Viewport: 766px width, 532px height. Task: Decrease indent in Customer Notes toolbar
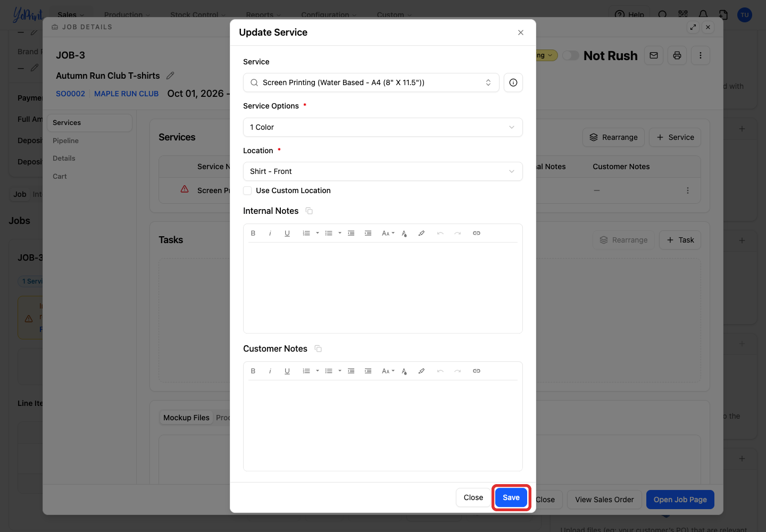coord(351,371)
